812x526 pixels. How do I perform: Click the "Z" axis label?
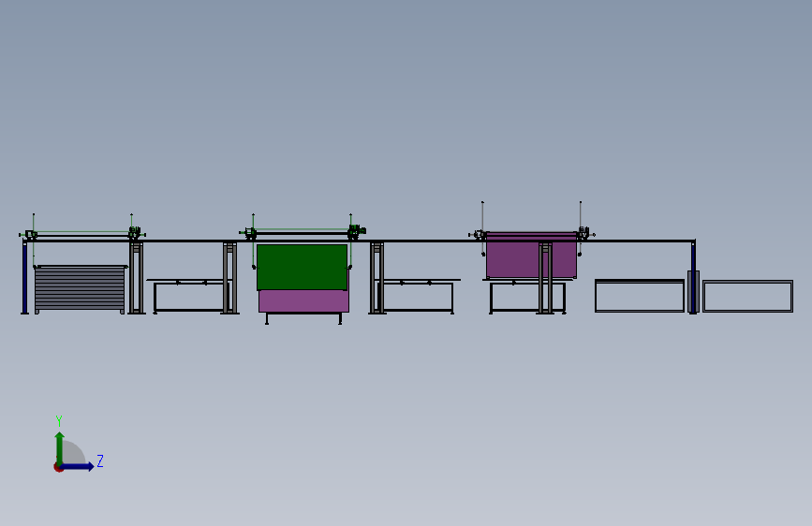click(100, 460)
